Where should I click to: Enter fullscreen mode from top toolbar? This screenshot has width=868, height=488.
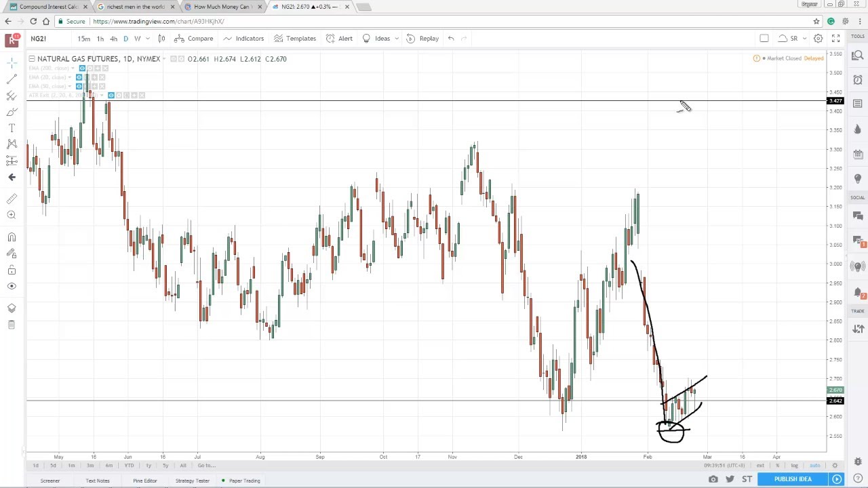click(x=835, y=39)
